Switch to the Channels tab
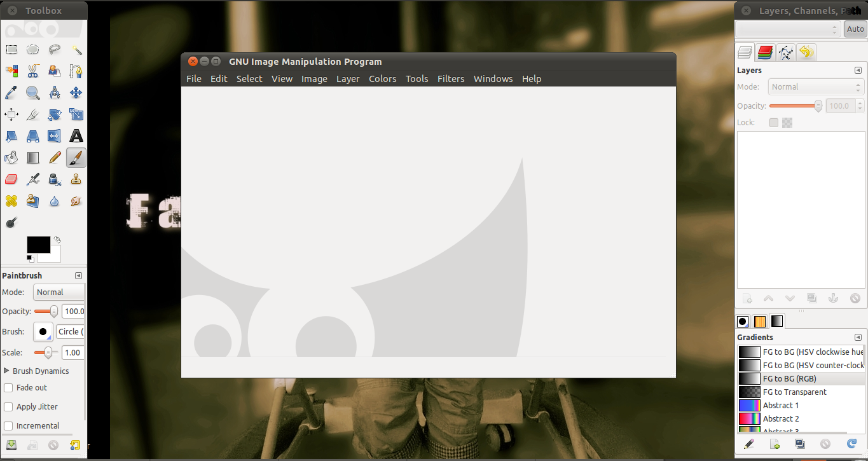Image resolution: width=868 pixels, height=461 pixels. (765, 52)
